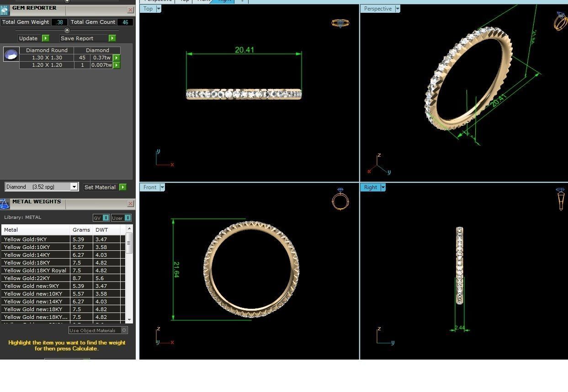Click the Update button label
The height and width of the screenshot is (392, 568).
click(28, 38)
